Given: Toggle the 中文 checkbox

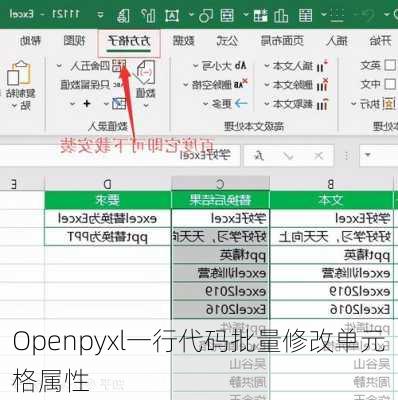Looking at the screenshot, I should point(390,84).
